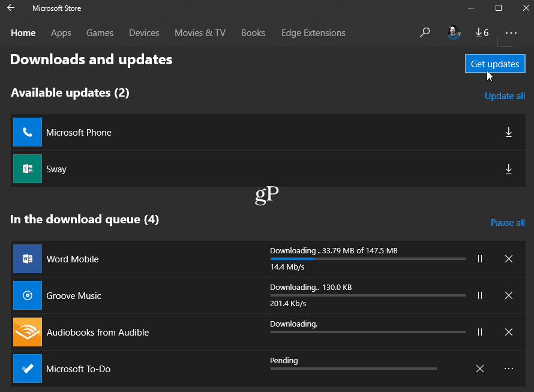Click the Word Mobile download progress bar
534x392 pixels.
(368, 259)
